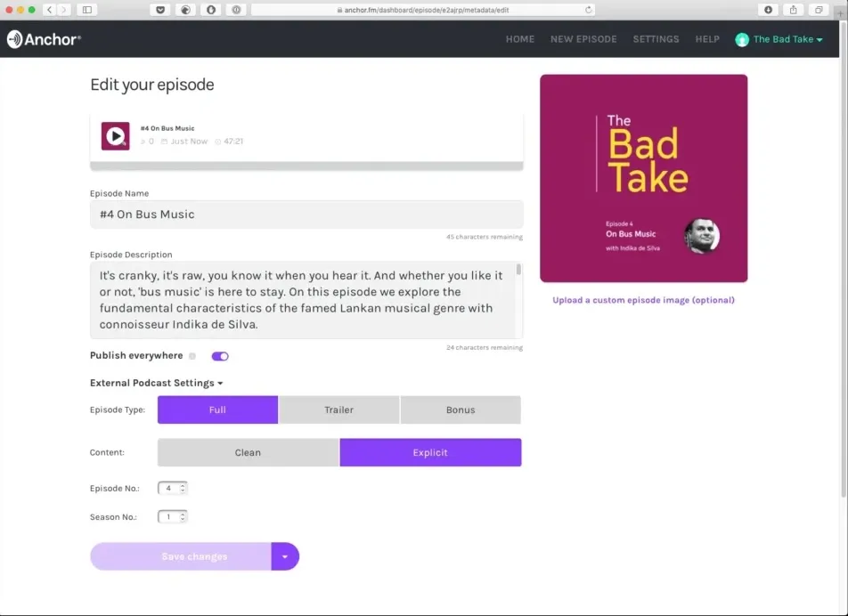The image size is (848, 616).
Task: Click the Pocket extension icon in toolbar
Action: pyautogui.click(x=160, y=10)
